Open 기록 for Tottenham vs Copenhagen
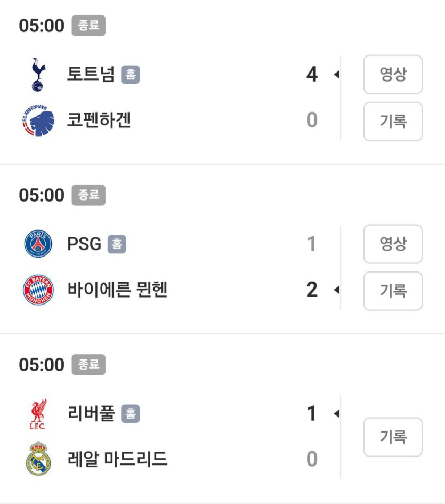The image size is (445, 504). click(393, 122)
